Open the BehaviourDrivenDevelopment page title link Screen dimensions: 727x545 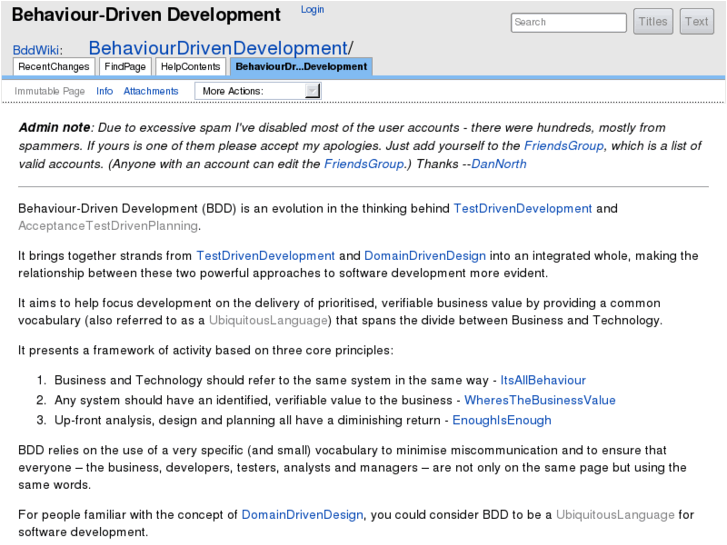(217, 48)
